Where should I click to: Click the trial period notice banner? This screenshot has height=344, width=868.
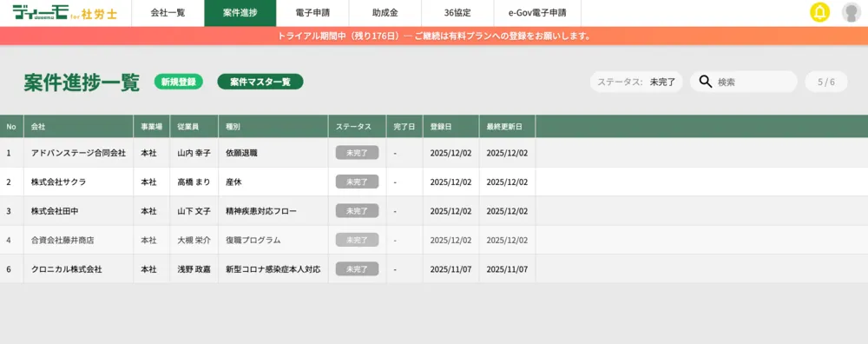click(x=434, y=36)
